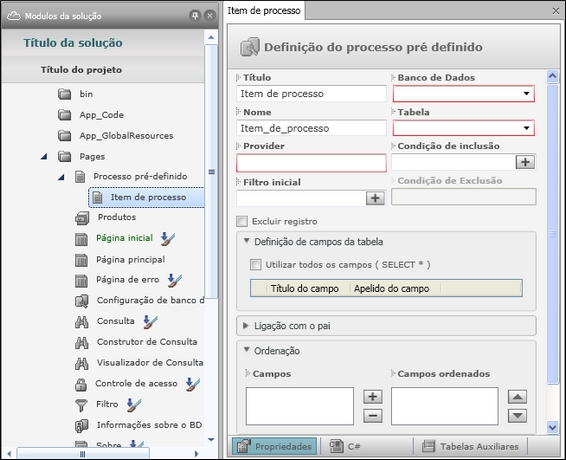Add a Condição de inclusão with plus
566x460 pixels.
point(525,162)
